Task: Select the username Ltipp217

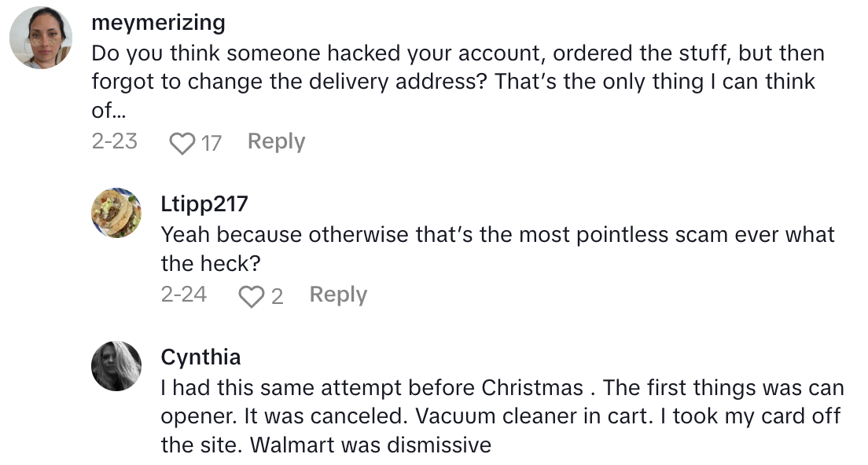Action: point(205,203)
